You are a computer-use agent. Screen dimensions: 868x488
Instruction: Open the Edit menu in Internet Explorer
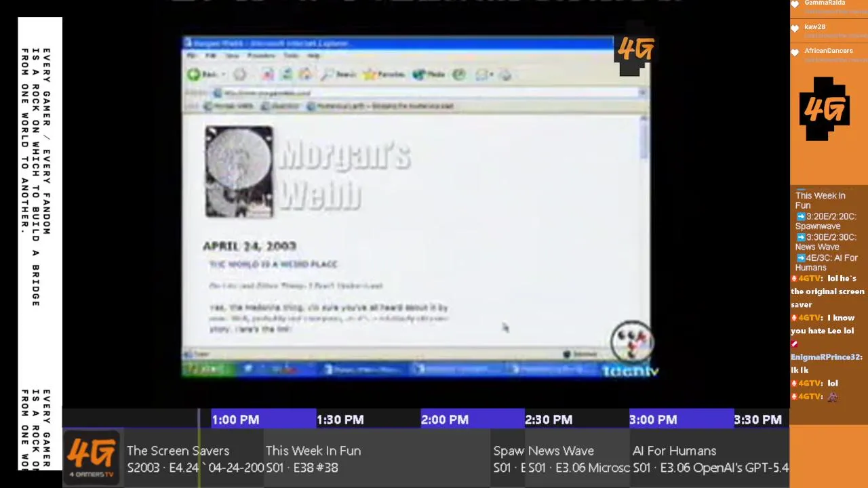coord(212,56)
